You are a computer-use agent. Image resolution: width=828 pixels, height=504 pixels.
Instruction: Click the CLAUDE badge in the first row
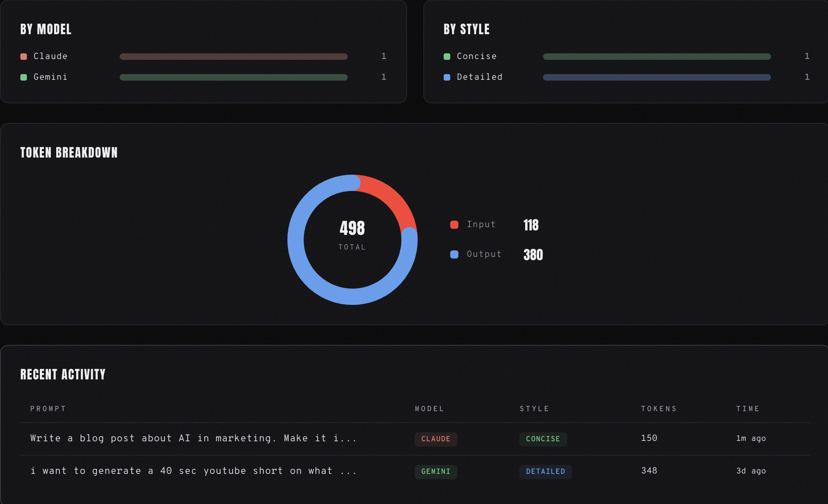[x=436, y=439]
